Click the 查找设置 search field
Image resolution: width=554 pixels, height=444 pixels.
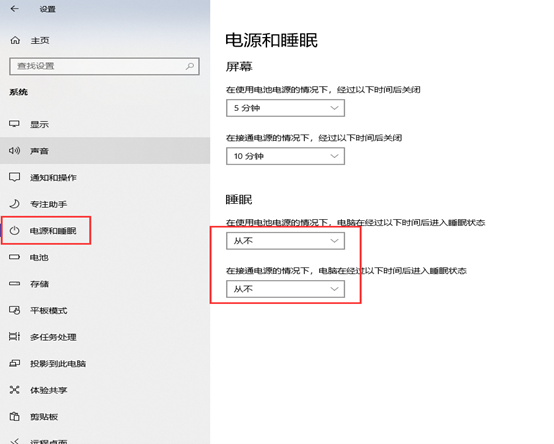point(104,66)
